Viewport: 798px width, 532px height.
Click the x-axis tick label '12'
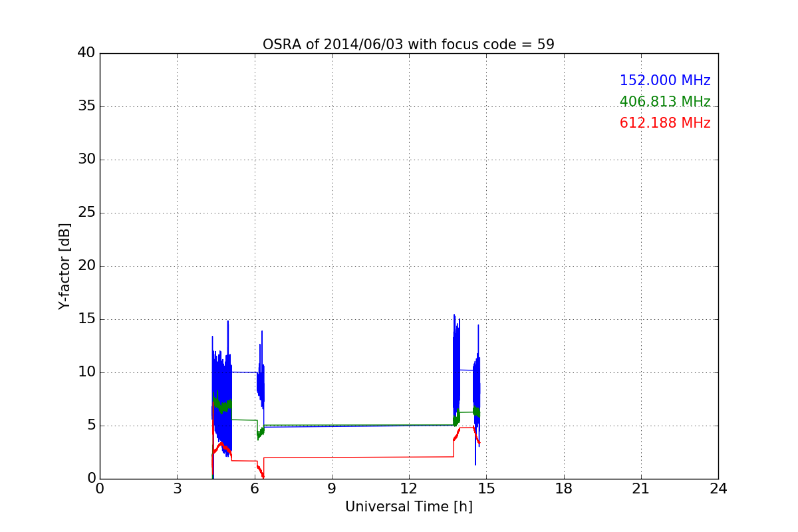(x=409, y=489)
